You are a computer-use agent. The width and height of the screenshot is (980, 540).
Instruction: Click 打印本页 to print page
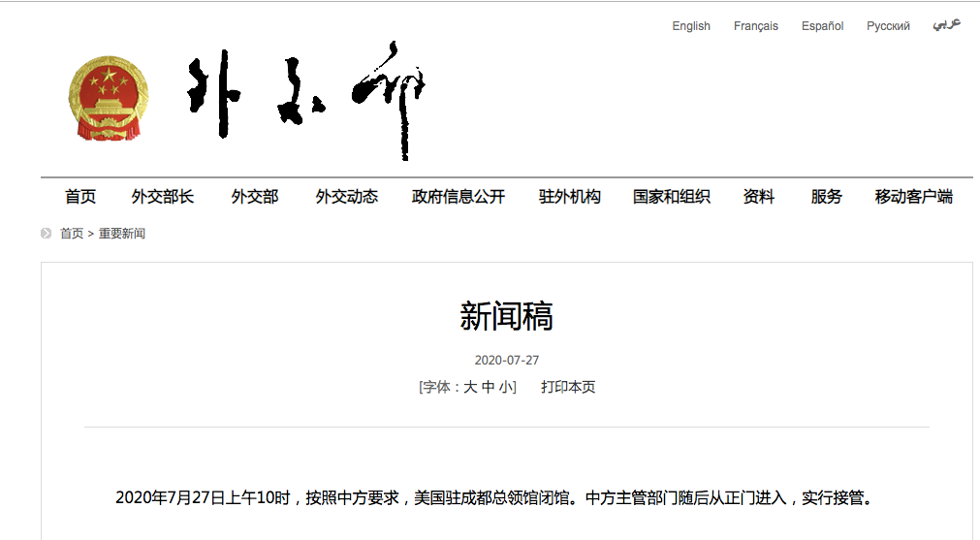(568, 387)
